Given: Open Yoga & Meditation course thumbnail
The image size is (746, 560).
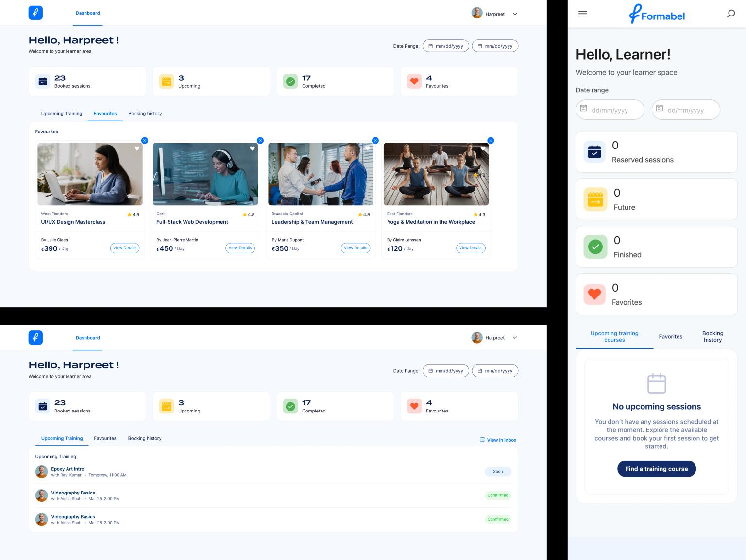Looking at the screenshot, I should (436, 174).
